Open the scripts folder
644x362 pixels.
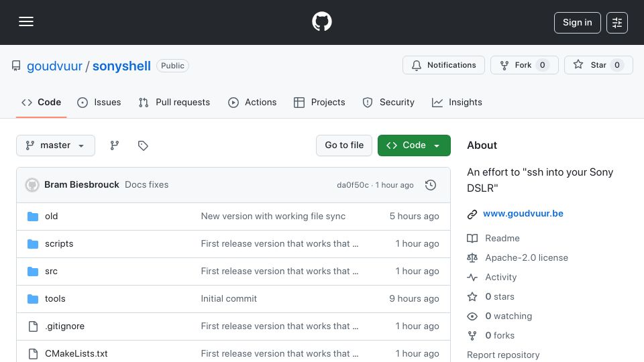tap(59, 244)
